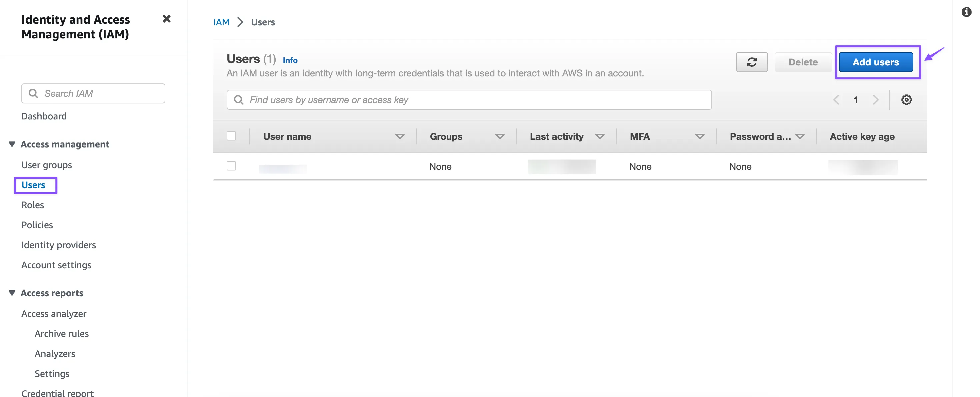Click the info circle icon

click(x=966, y=12)
